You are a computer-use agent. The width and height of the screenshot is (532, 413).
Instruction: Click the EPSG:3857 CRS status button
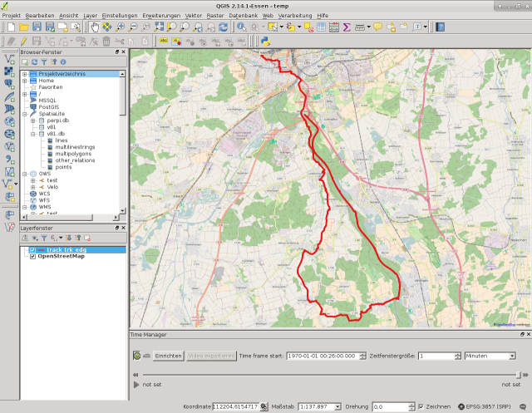[x=485, y=406]
